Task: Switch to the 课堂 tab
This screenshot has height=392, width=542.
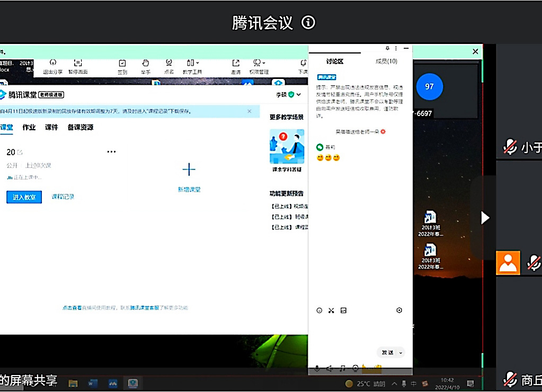Action: click(x=6, y=127)
